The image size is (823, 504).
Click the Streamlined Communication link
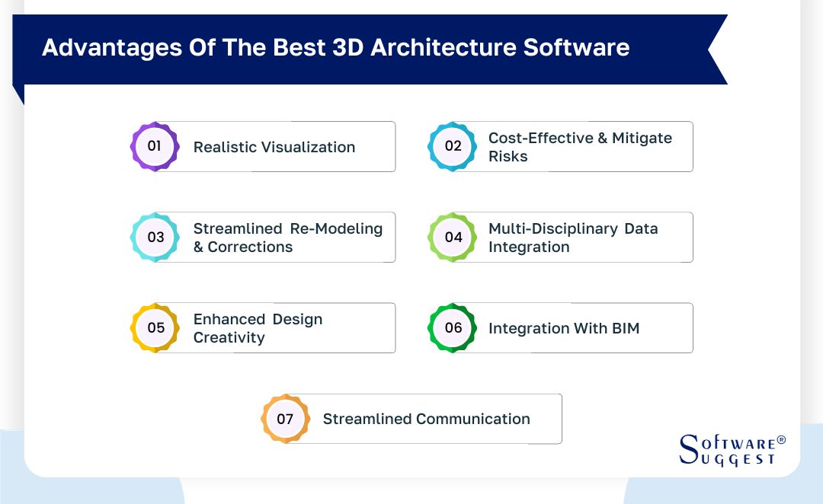click(427, 419)
